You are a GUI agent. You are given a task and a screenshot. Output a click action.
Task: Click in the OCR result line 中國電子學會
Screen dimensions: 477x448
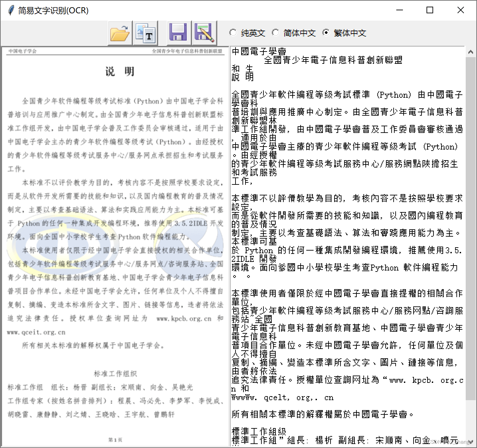click(259, 52)
